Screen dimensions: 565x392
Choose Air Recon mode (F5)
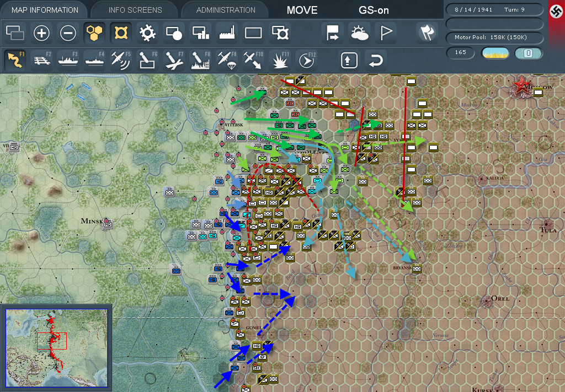tap(121, 60)
